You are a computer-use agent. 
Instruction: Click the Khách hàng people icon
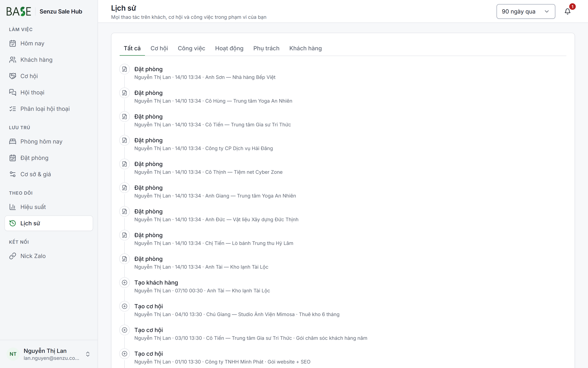tap(13, 60)
